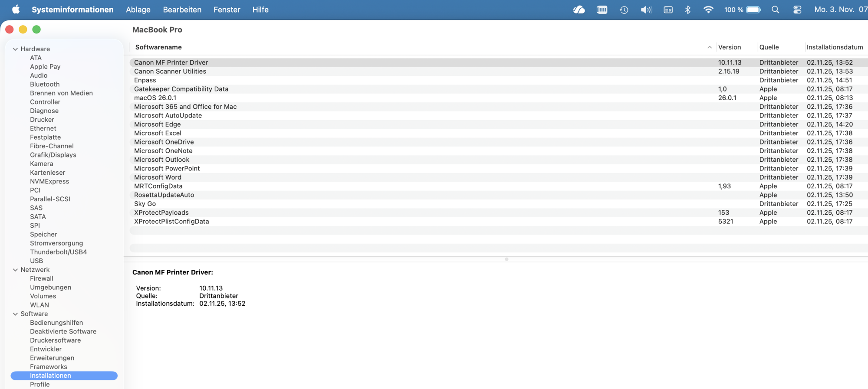Select Installationen in the sidebar
868x389 pixels.
click(x=64, y=376)
